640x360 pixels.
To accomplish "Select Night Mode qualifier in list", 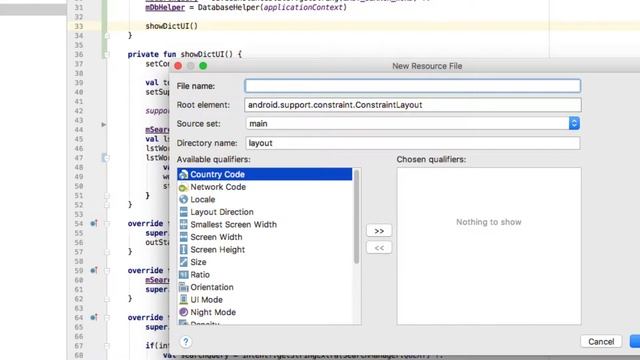I will click(264, 312).
